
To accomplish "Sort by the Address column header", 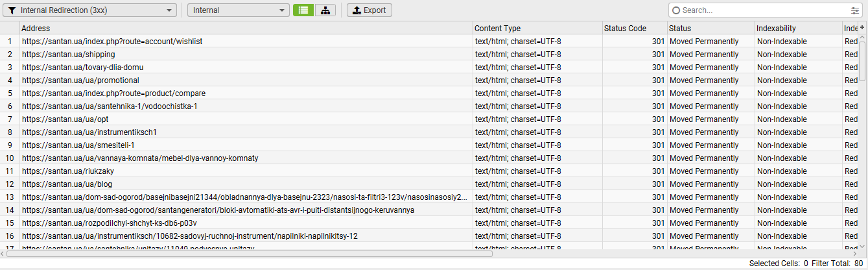I will click(x=246, y=29).
